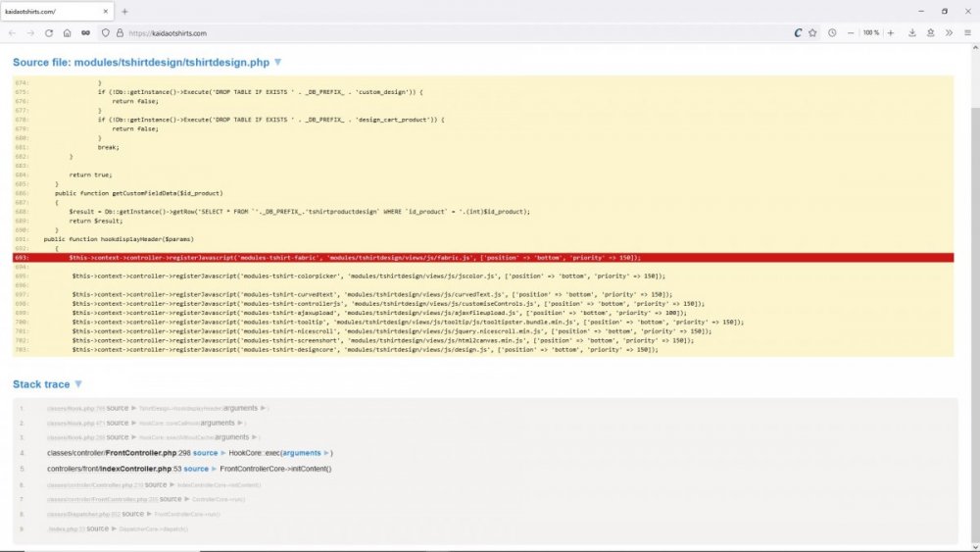Zoom out with the minus icon
Image resolution: width=980 pixels, height=552 pixels.
[x=851, y=32]
